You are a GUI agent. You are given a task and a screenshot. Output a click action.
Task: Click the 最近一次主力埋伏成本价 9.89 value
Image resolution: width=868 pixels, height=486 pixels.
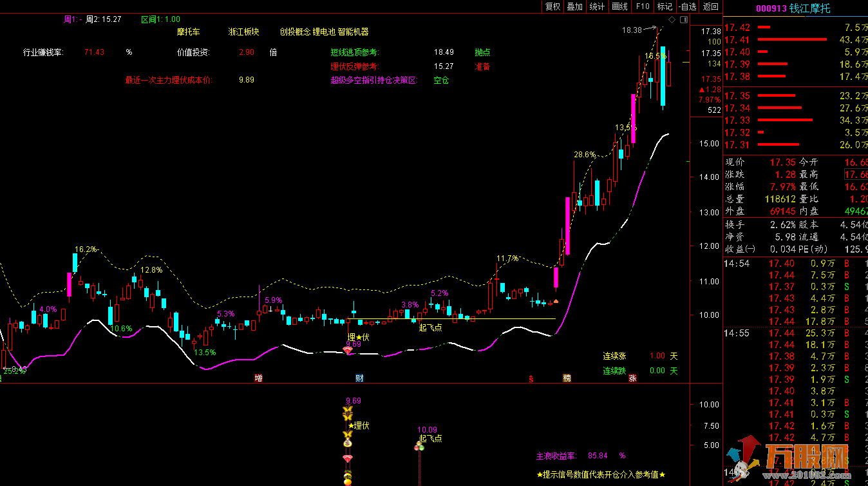point(246,80)
